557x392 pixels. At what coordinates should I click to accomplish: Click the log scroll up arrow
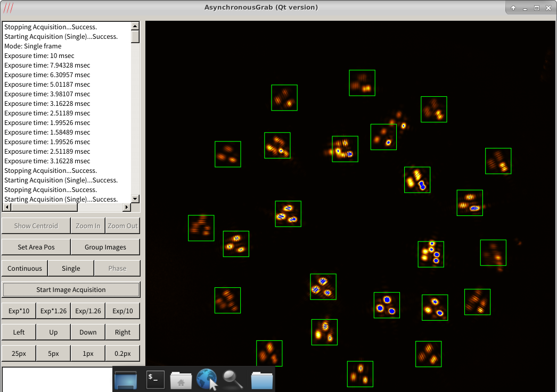coord(135,26)
